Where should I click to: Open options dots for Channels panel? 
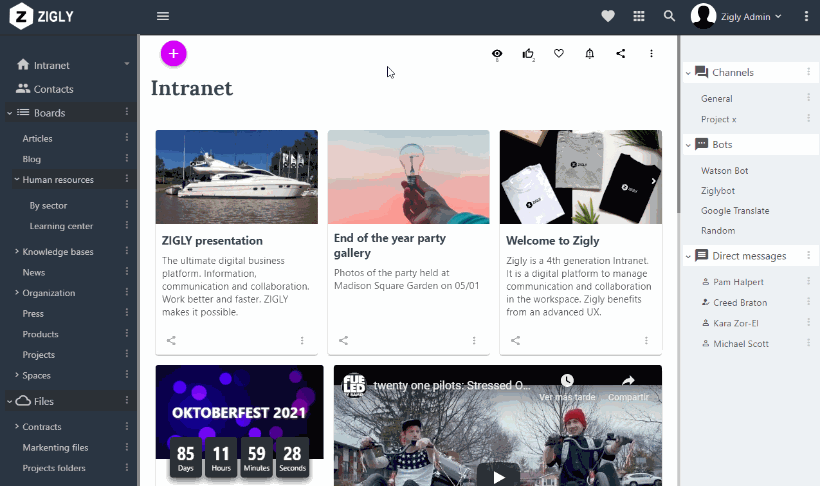tap(808, 72)
